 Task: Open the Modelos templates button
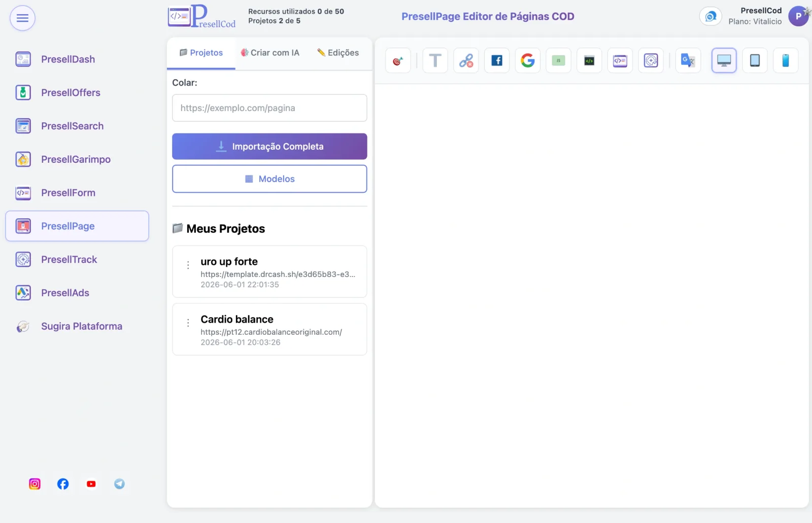click(269, 179)
